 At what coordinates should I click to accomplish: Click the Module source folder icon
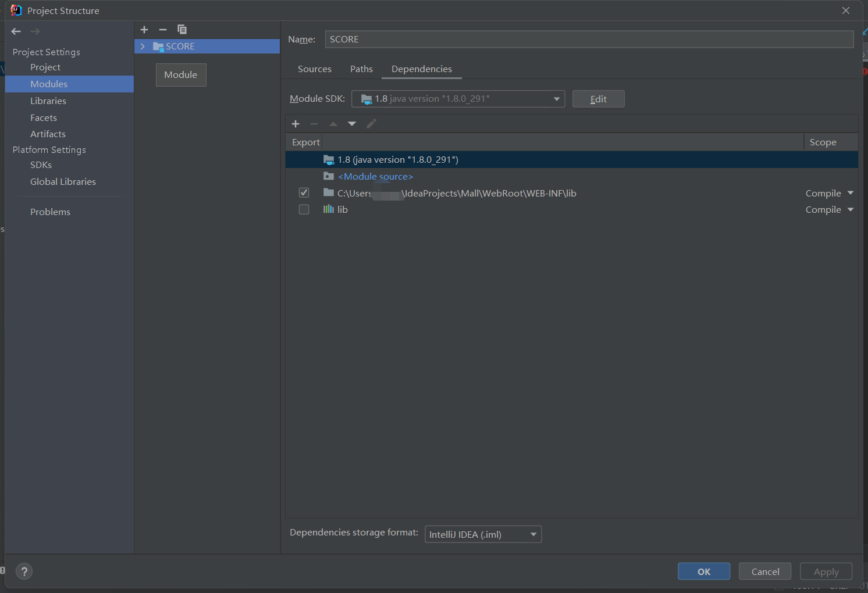click(x=329, y=176)
